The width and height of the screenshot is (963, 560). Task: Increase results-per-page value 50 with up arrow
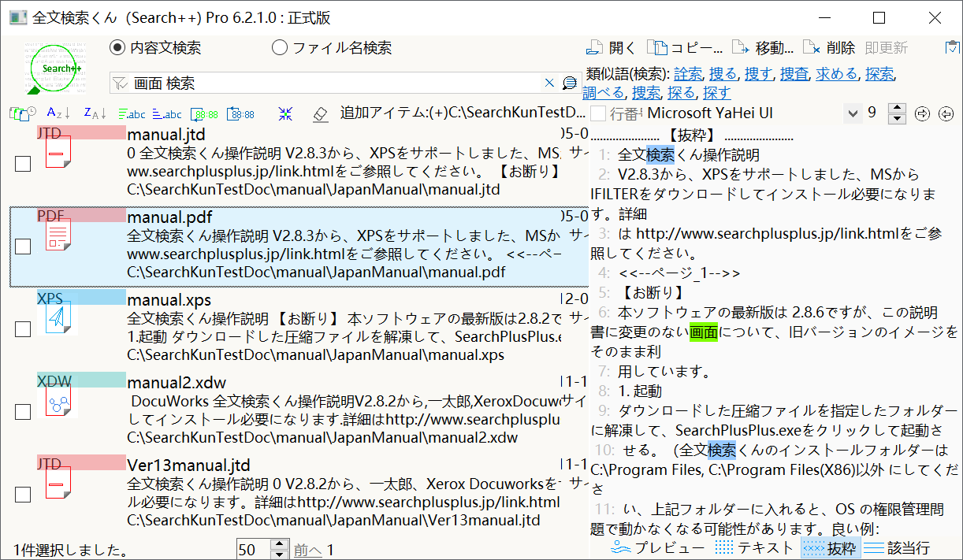click(x=279, y=544)
